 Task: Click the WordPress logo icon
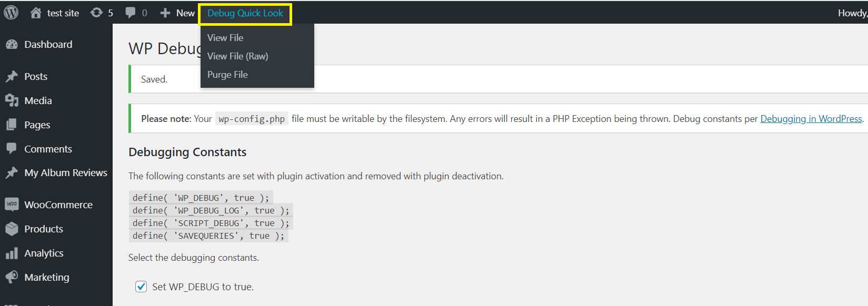pos(11,13)
